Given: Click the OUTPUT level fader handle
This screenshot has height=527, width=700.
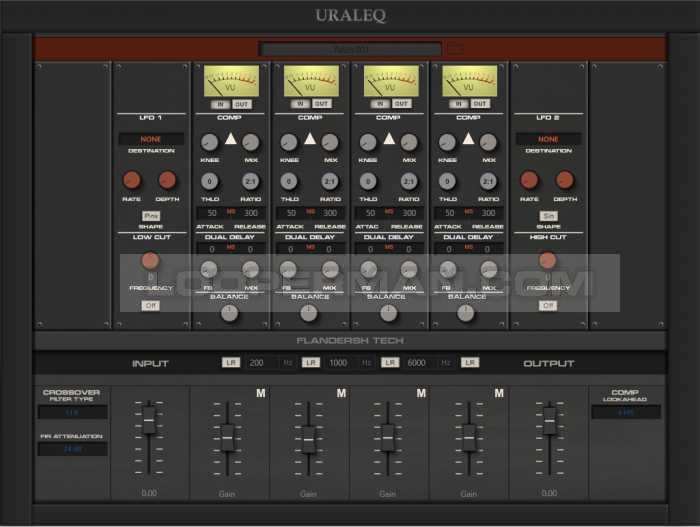Looking at the screenshot, I should 550,421.
